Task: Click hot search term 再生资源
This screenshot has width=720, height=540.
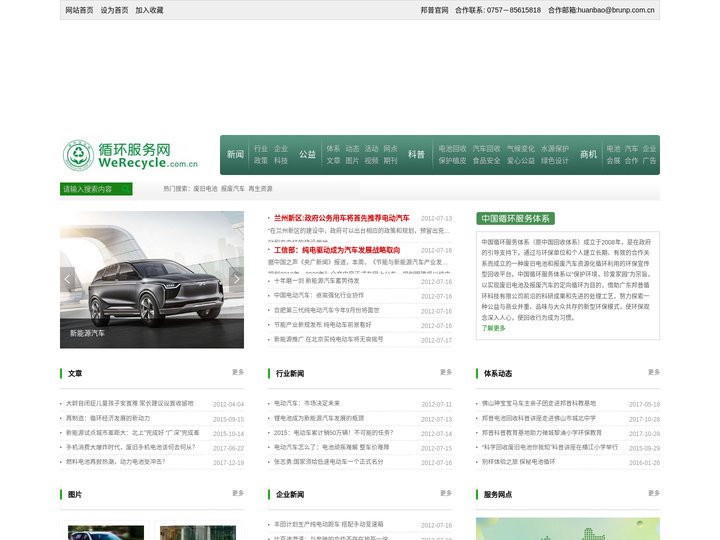Action: 260,189
